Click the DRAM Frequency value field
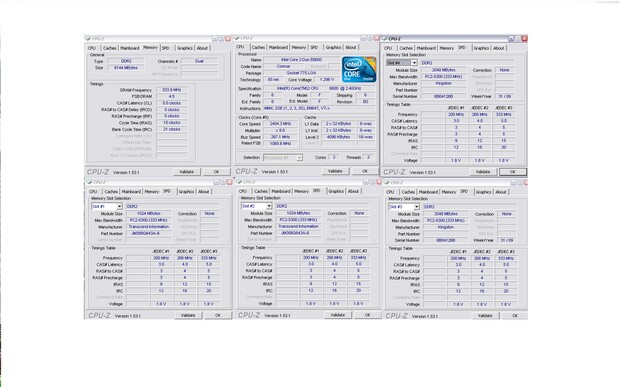This screenshot has height=387, width=620. 172,90
